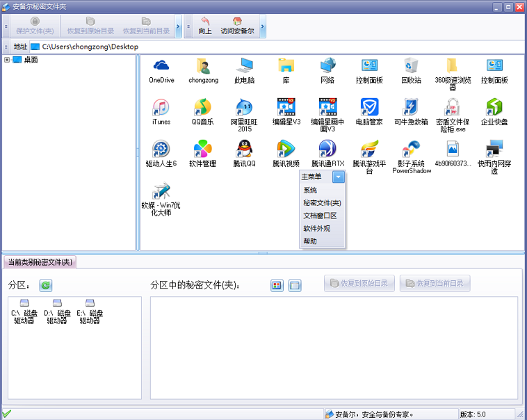
Task: Select the 腾讯QQ penguin icon
Action: pyautogui.click(x=244, y=154)
